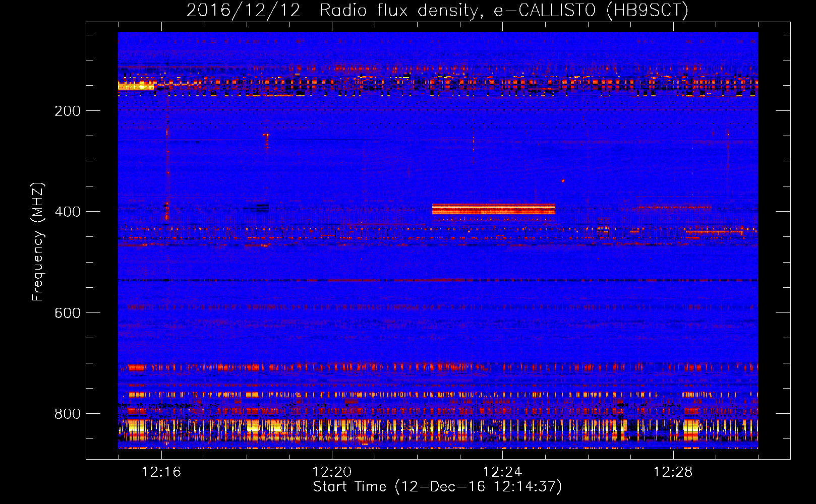Click the 12:16 time axis label
This screenshot has width=816, height=504.
coord(161,472)
